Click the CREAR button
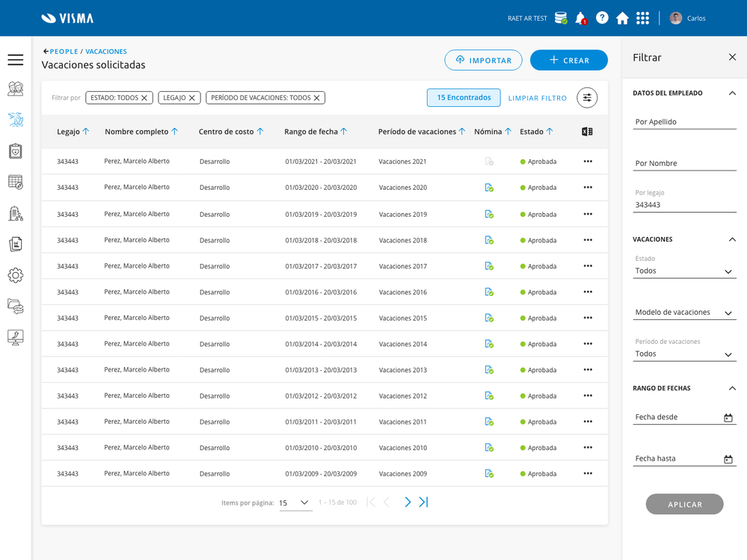This screenshot has width=747, height=560. 569,60
